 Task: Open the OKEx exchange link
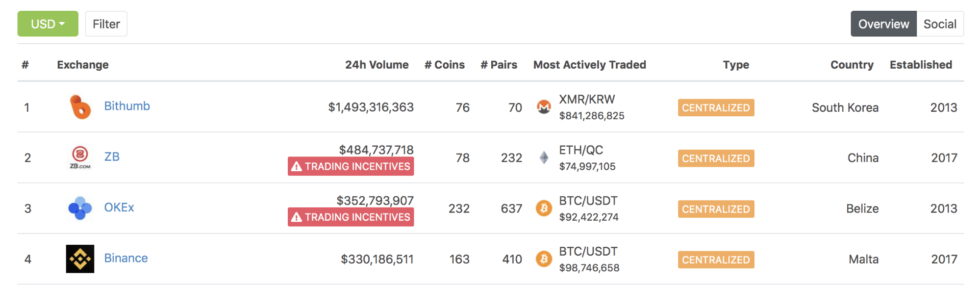[x=119, y=208]
